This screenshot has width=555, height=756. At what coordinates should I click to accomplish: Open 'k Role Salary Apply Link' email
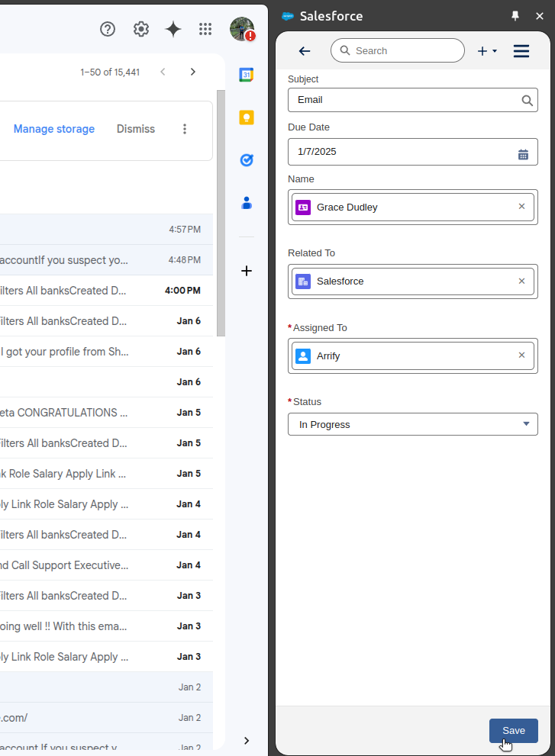(x=106, y=474)
